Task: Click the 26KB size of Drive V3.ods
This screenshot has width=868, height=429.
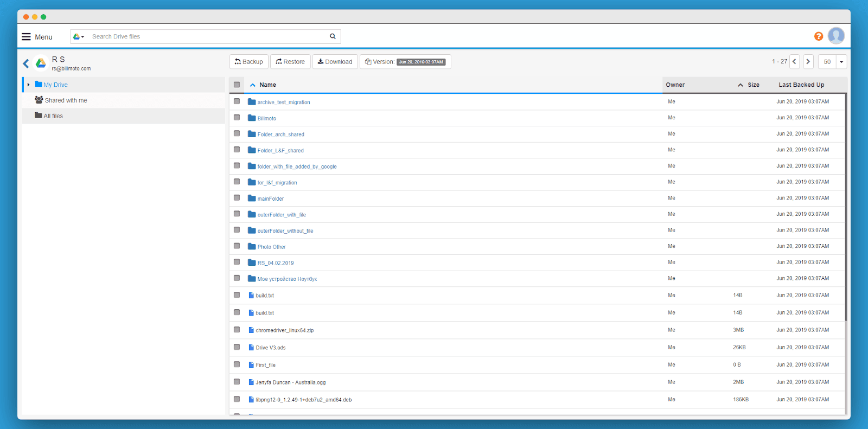Action: coord(739,347)
